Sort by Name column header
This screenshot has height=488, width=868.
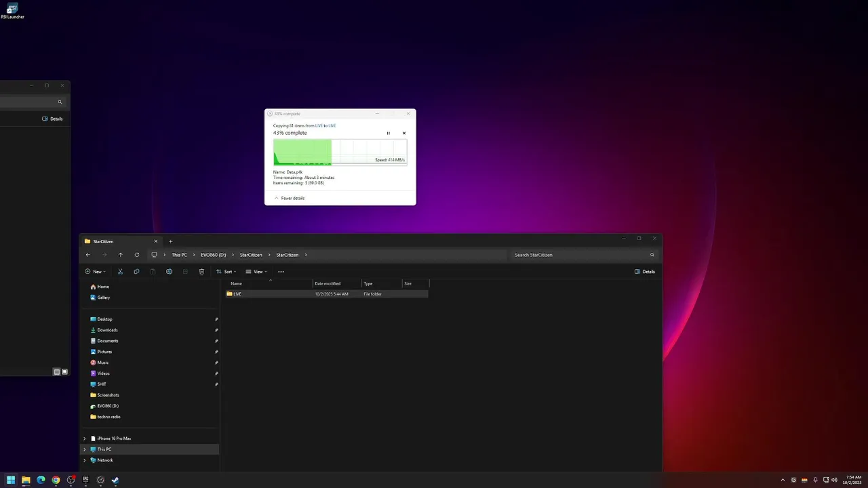(270, 283)
